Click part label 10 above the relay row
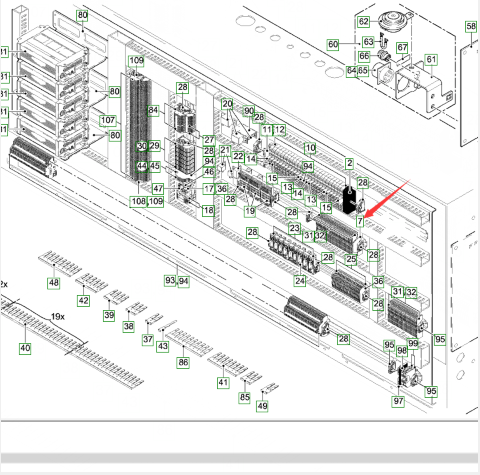The height and width of the screenshot is (475, 480). pos(310,148)
